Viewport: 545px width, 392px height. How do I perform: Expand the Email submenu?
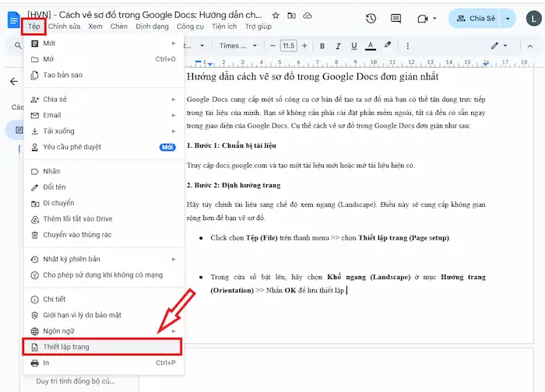tap(104, 115)
